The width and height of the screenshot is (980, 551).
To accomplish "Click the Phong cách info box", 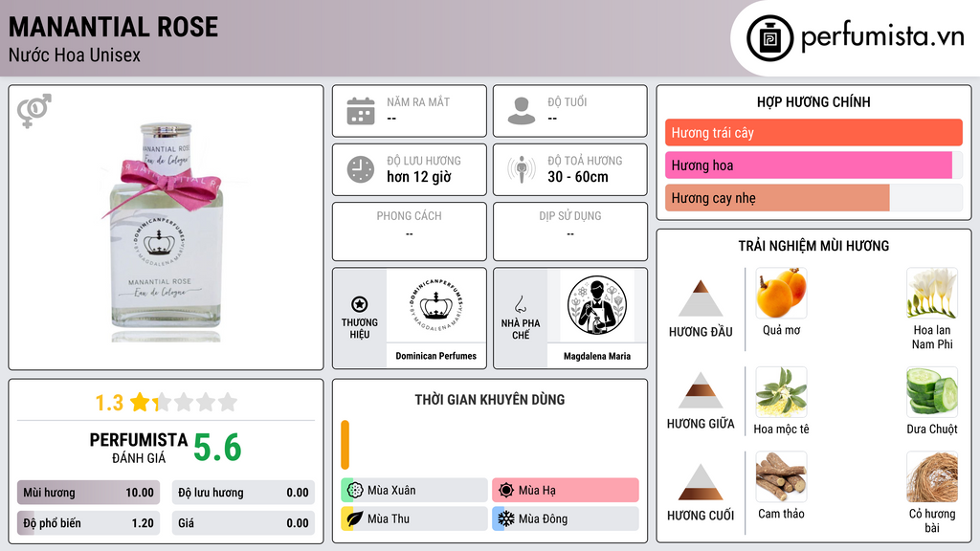I will pyautogui.click(x=410, y=231).
